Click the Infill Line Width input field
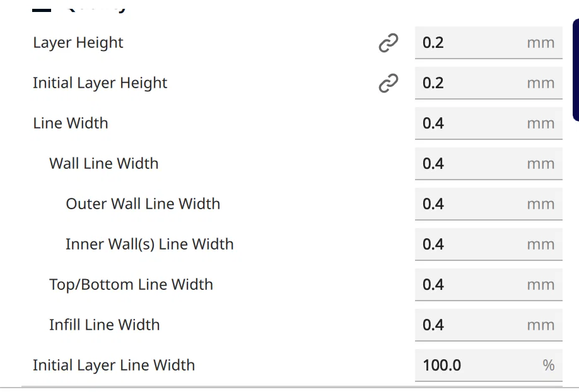 click(x=473, y=325)
